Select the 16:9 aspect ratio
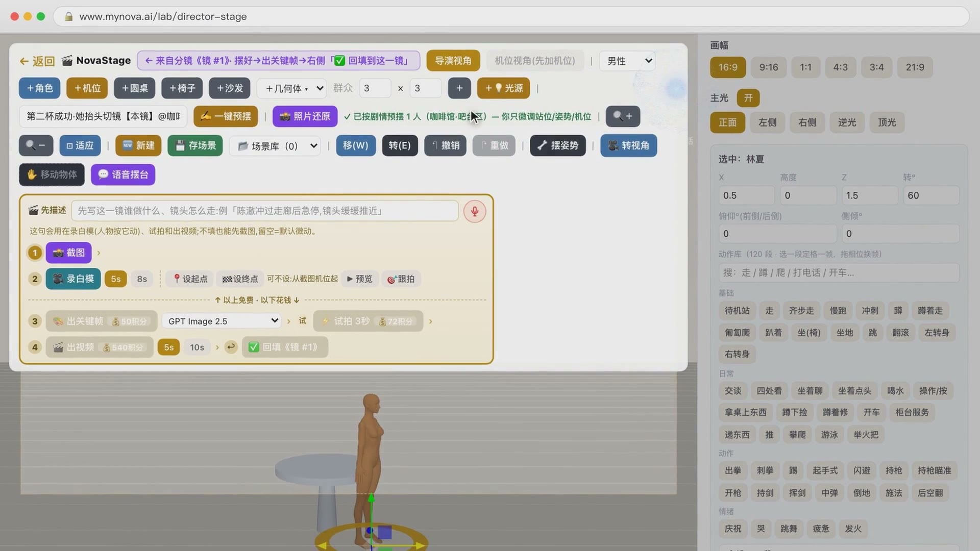This screenshot has width=980, height=551. (x=728, y=67)
